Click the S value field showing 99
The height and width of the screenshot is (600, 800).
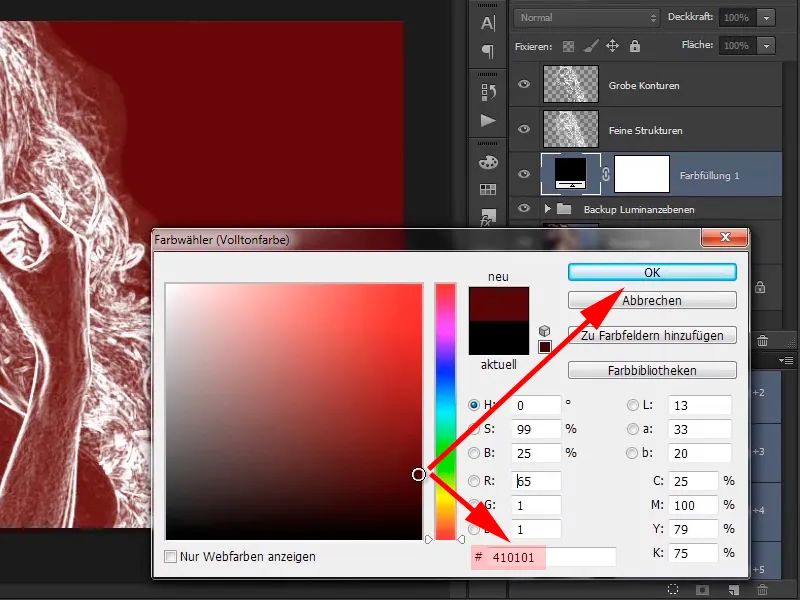click(536, 429)
